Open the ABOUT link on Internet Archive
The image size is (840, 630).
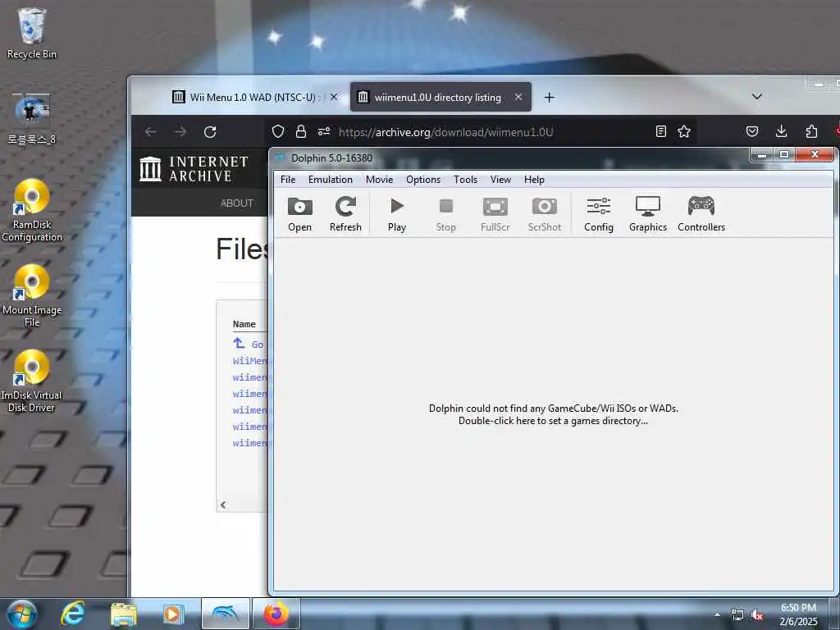click(x=237, y=203)
